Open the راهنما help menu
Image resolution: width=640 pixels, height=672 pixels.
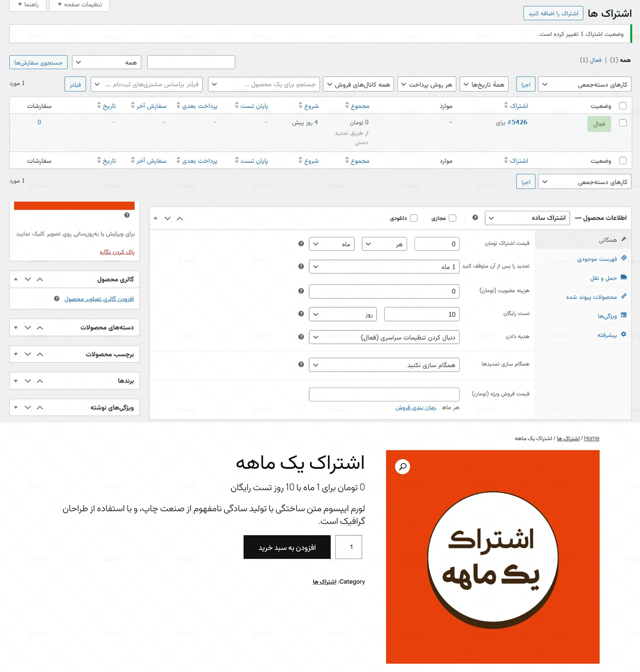[27, 5]
